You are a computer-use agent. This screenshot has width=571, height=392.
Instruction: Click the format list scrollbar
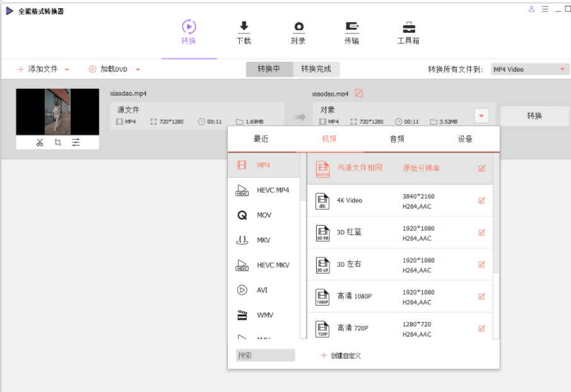pos(303,176)
